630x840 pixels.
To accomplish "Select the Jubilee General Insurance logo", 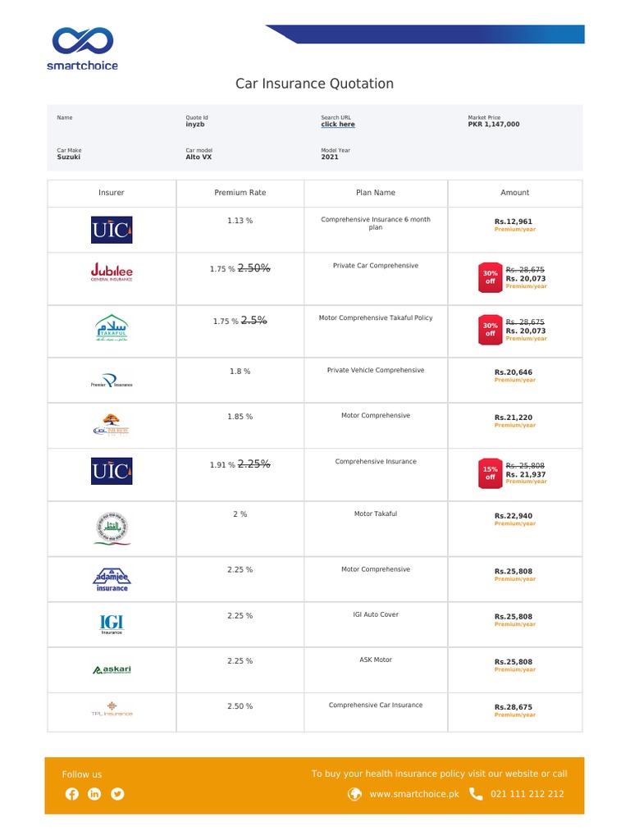I will pos(112,272).
